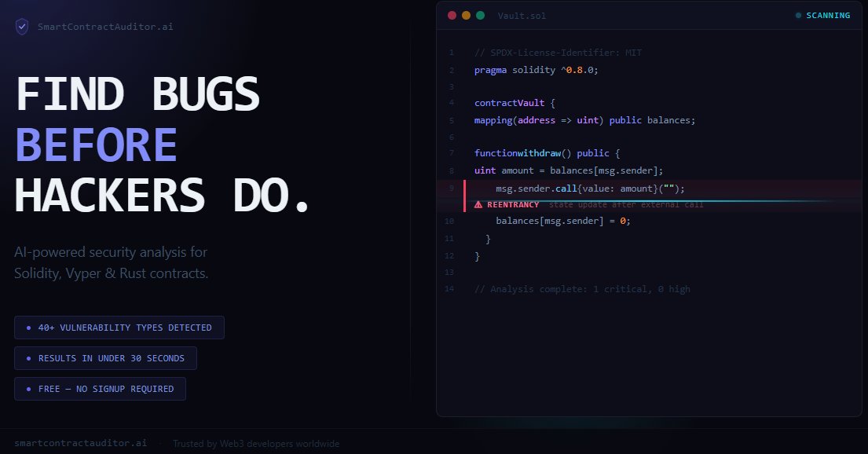Click the smartcontractauditor.ai footer link
The height and width of the screenshot is (454, 868).
click(81, 443)
